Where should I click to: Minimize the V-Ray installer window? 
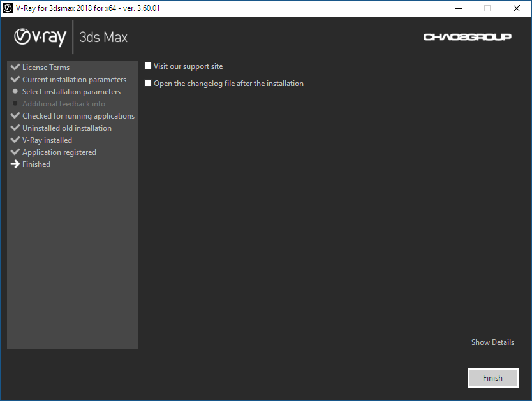point(459,8)
